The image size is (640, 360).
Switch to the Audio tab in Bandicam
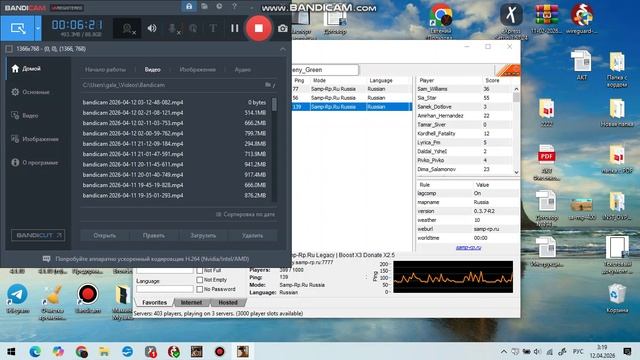pos(242,70)
